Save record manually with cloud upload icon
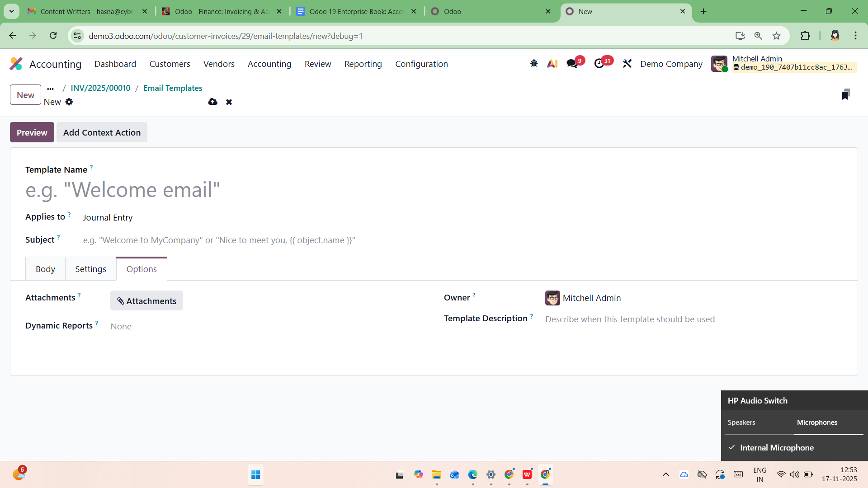The height and width of the screenshot is (488, 868). [212, 102]
